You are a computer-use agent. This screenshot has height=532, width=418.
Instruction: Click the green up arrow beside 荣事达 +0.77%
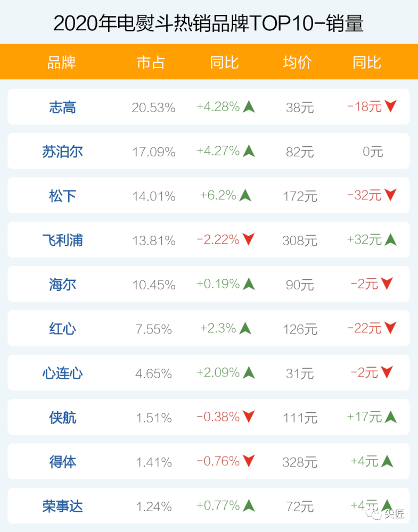[249, 505]
